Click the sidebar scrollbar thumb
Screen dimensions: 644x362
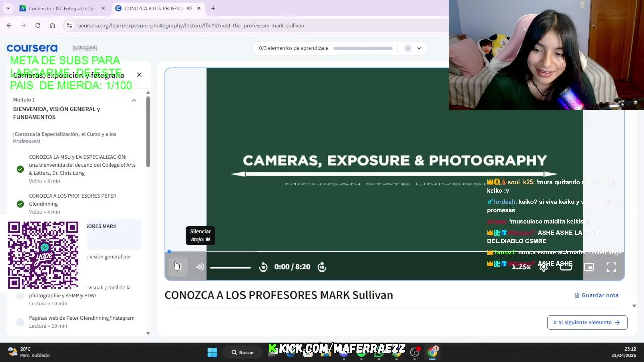pos(148,132)
